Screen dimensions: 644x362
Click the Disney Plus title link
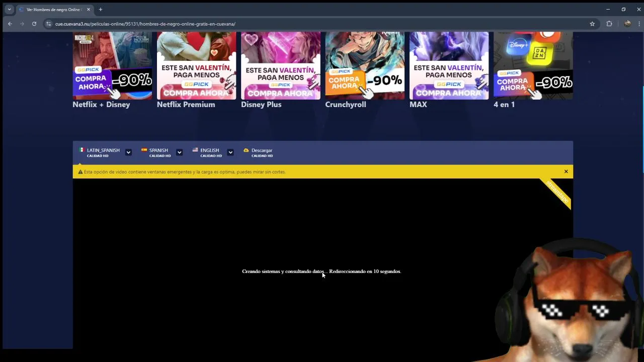tap(261, 105)
